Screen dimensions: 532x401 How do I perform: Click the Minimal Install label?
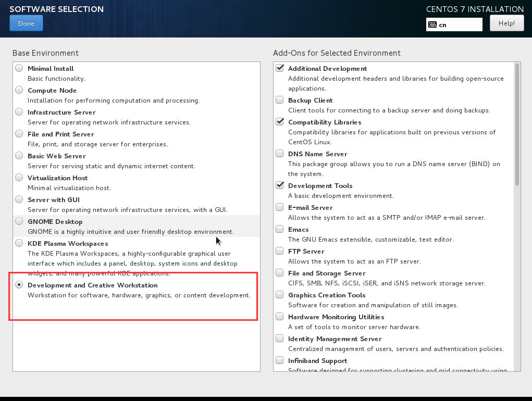51,68
